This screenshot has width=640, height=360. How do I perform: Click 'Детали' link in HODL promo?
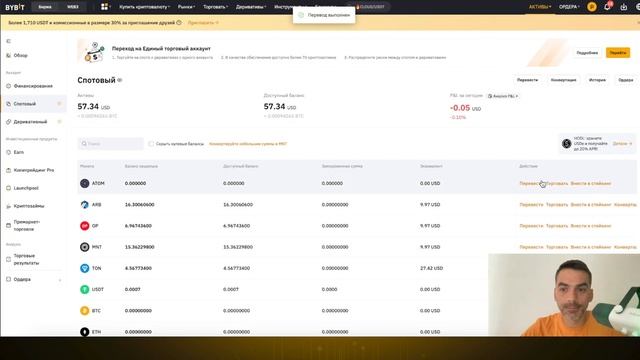(x=622, y=144)
